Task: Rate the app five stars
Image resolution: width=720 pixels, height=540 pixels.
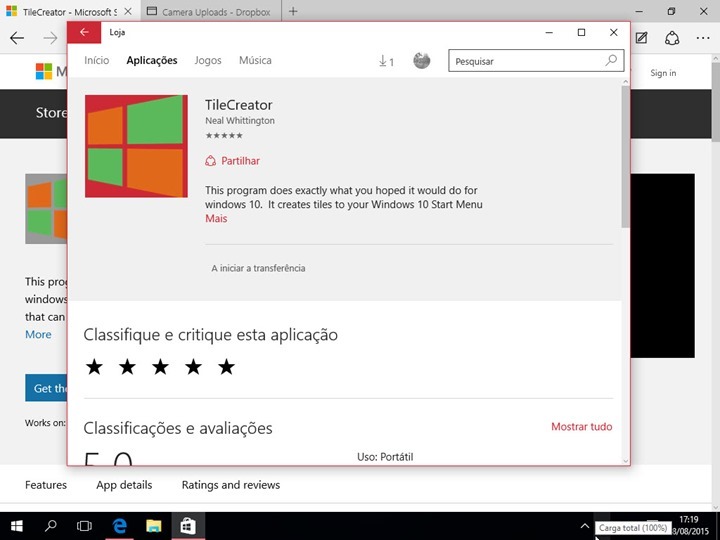Action: pos(226,367)
